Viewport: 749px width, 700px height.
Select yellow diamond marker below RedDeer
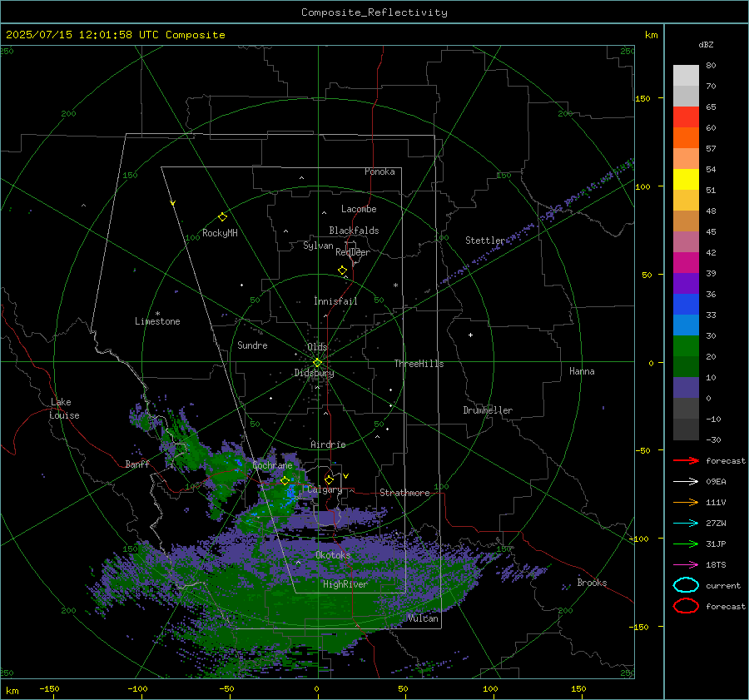(342, 271)
